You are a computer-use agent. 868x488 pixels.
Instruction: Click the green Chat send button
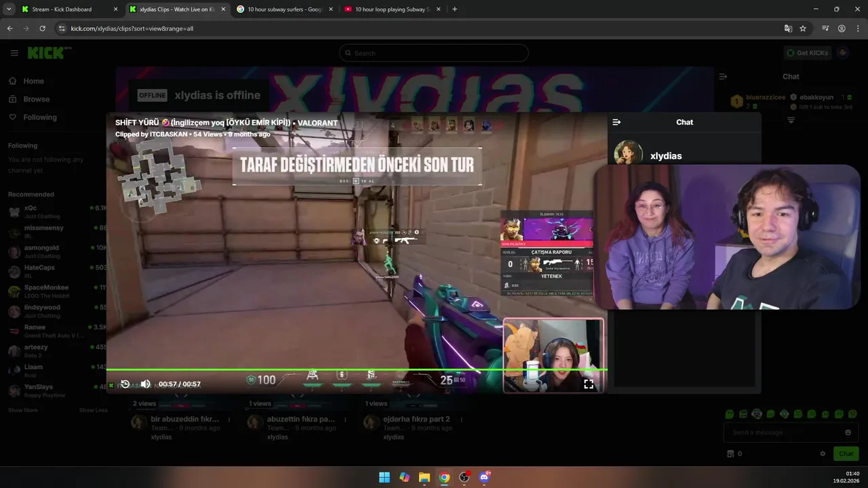(846, 453)
